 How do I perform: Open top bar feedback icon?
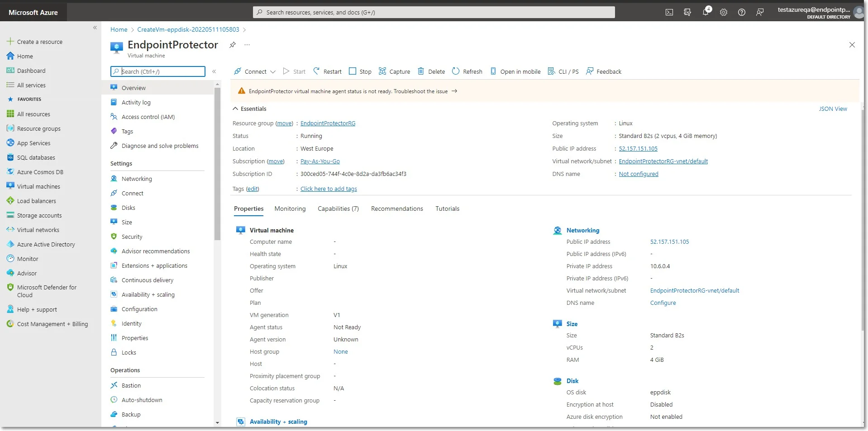point(760,12)
